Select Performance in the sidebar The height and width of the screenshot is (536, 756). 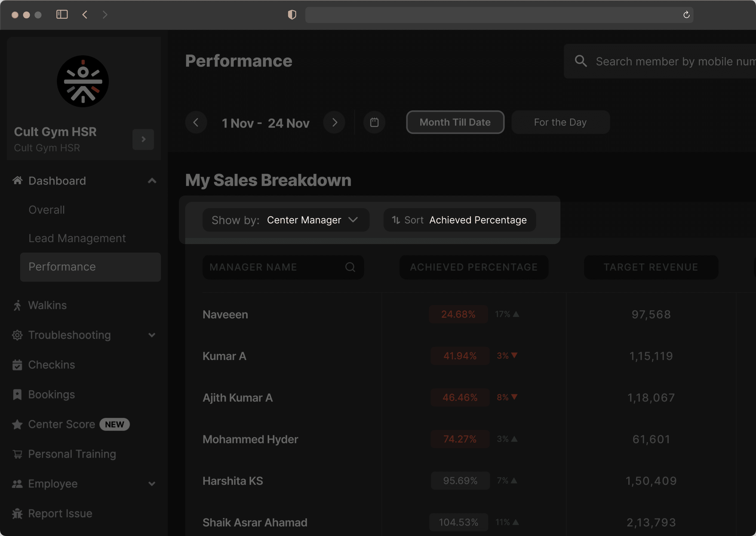pyautogui.click(x=90, y=267)
